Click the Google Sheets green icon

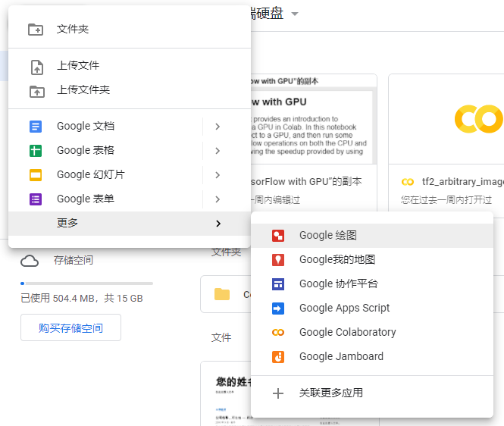click(x=36, y=151)
